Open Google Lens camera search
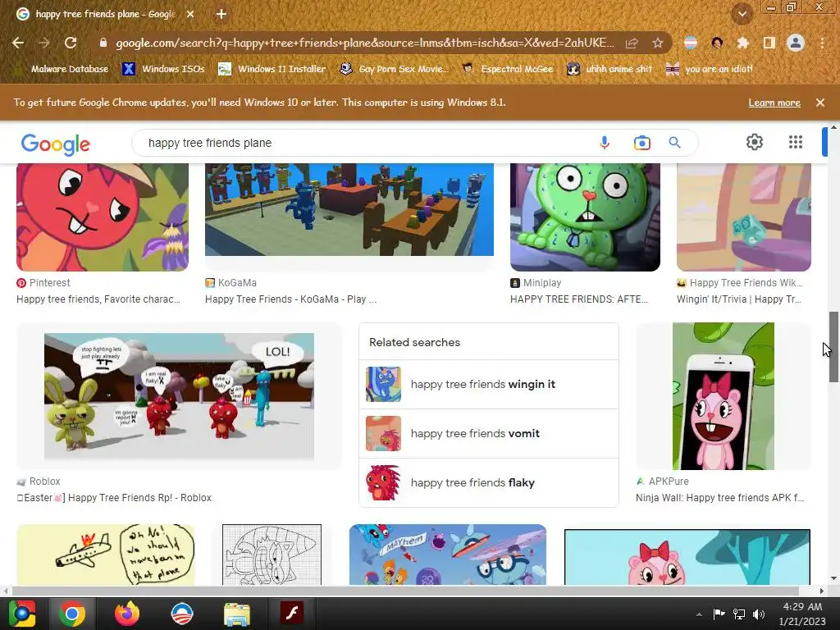Viewport: 840px width, 630px height. coord(641,143)
